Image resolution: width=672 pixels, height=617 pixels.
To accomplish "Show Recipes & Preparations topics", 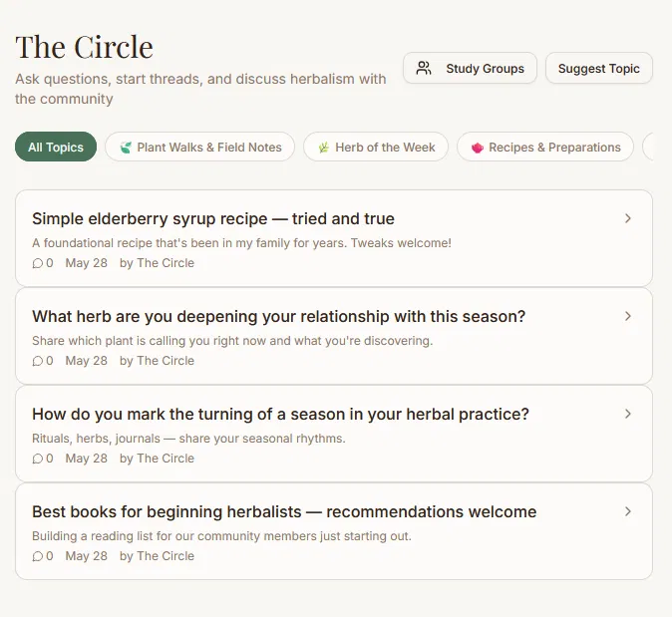I will (545, 147).
